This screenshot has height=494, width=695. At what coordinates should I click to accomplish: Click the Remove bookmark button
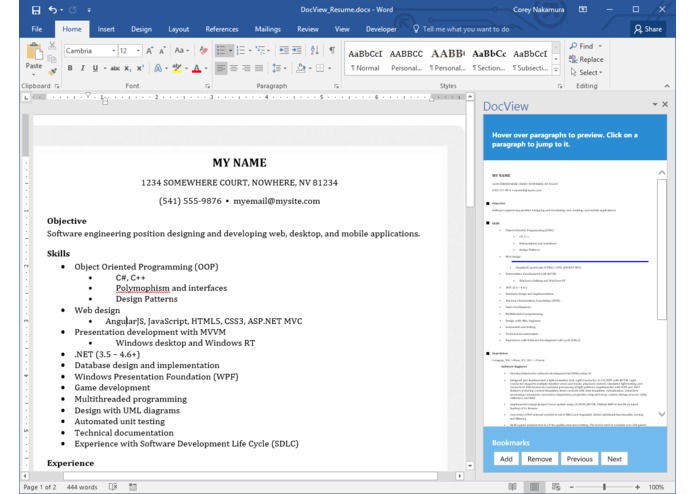click(x=539, y=459)
